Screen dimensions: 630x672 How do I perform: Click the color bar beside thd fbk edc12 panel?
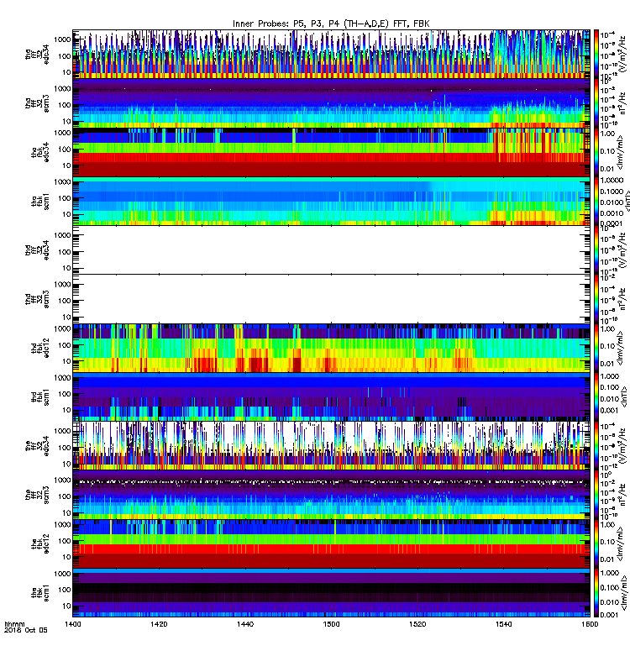pos(596,348)
